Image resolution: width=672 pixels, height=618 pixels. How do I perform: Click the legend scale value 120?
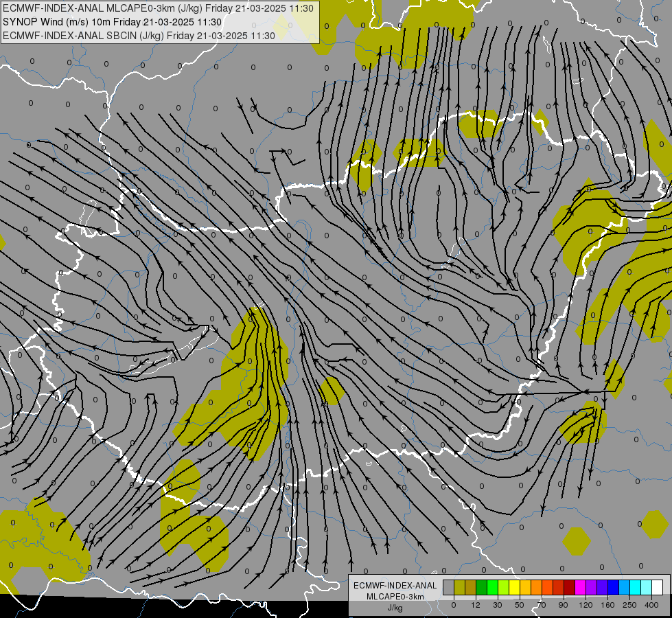click(586, 605)
